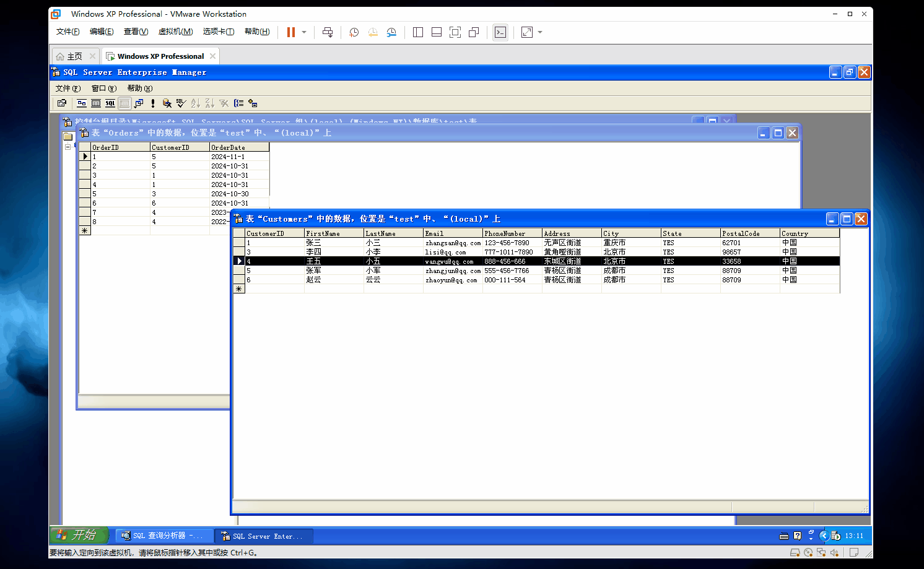The width and height of the screenshot is (924, 569).
Task: Open the VMware 编辑(E) menu
Action: pyautogui.click(x=102, y=32)
